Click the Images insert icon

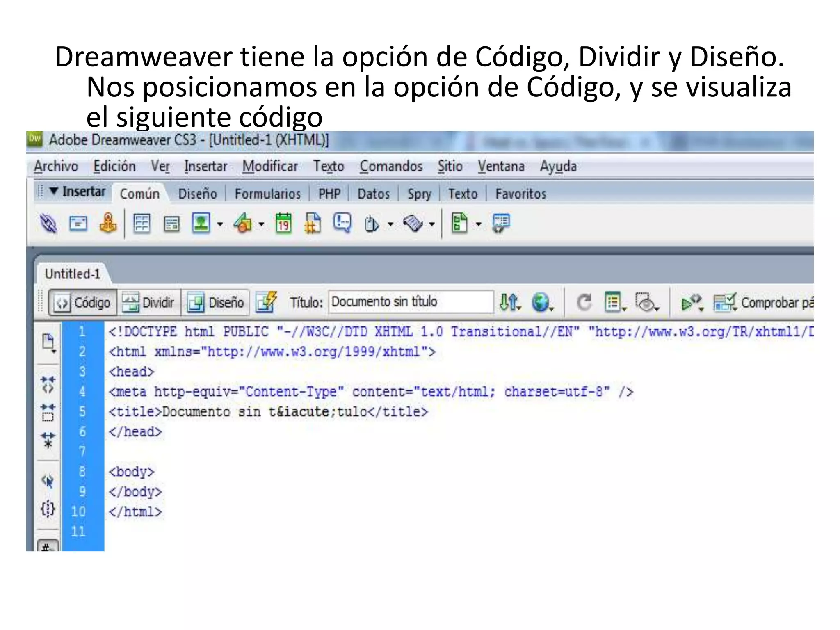pos(201,224)
